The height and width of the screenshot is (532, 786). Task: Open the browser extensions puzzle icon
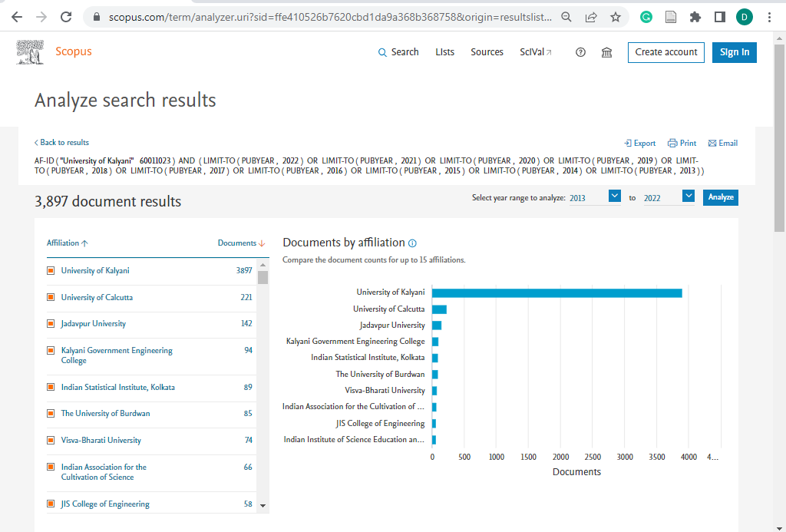pyautogui.click(x=695, y=17)
